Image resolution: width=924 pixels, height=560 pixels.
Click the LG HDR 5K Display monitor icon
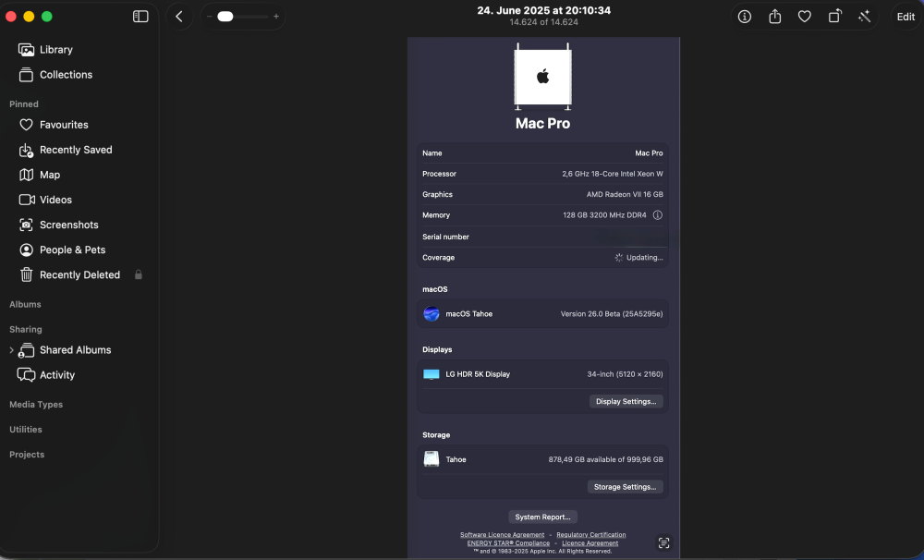coord(432,374)
